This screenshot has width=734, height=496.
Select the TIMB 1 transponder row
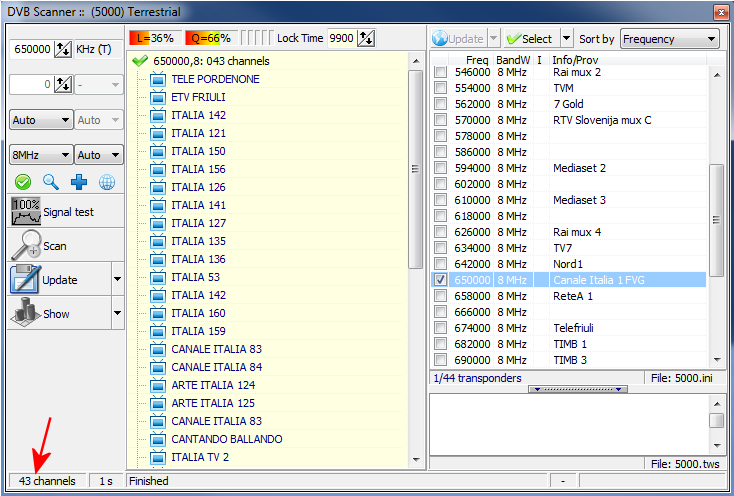(x=568, y=344)
